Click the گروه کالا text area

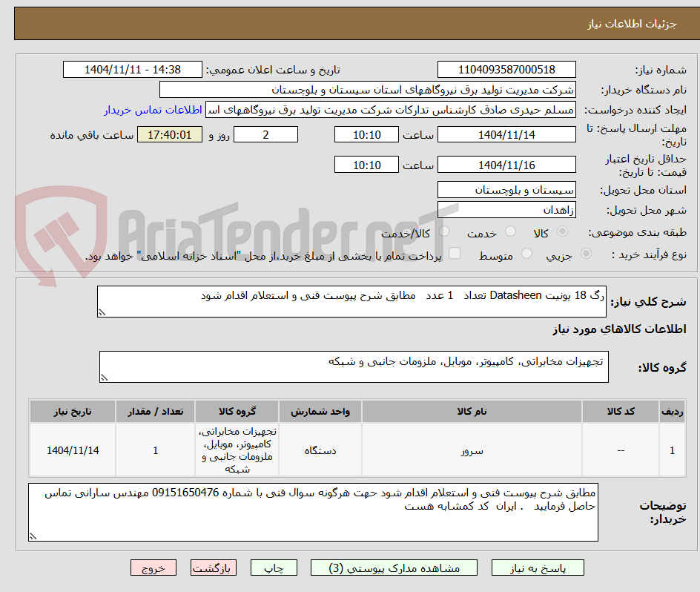click(x=354, y=366)
